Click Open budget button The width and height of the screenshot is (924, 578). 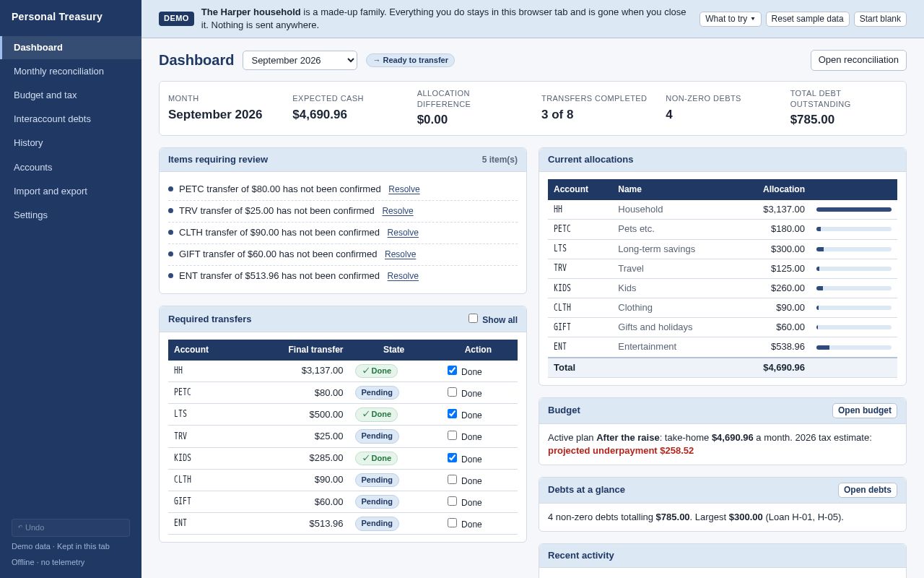[x=865, y=411]
